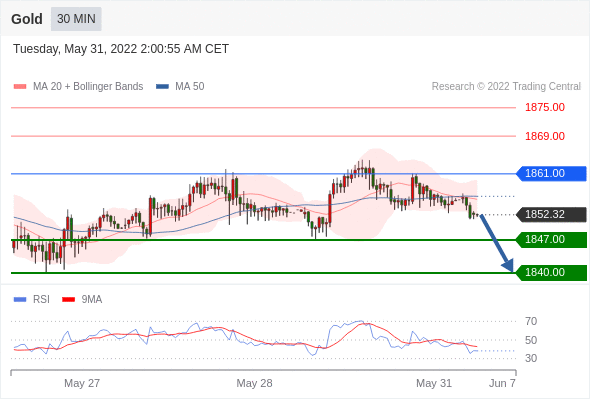Click the blue downward forecast arrow
The width and height of the screenshot is (590, 400).
pyautogui.click(x=497, y=243)
